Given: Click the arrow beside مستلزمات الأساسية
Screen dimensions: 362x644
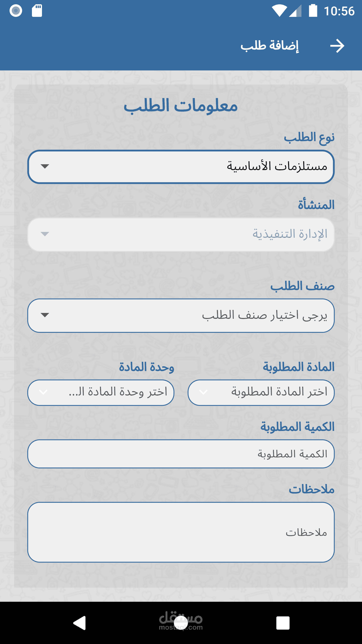Looking at the screenshot, I should point(45,166).
